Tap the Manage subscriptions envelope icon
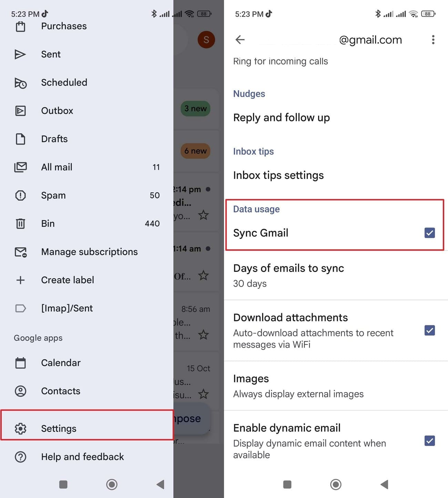This screenshot has width=448, height=498. click(20, 252)
